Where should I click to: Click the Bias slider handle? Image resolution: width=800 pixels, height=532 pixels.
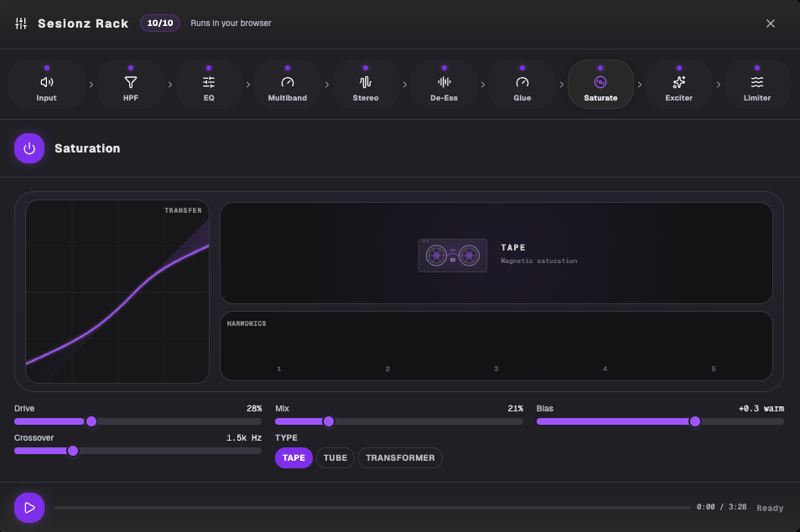click(x=695, y=421)
